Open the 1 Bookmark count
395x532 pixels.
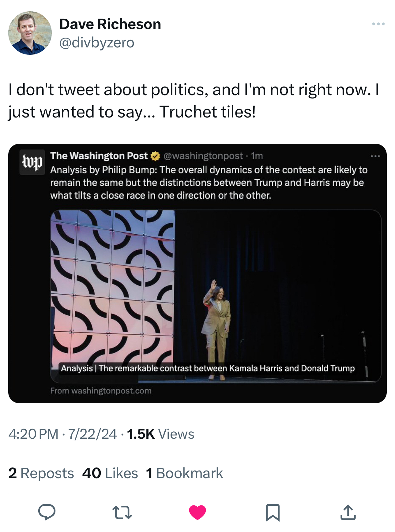click(184, 473)
